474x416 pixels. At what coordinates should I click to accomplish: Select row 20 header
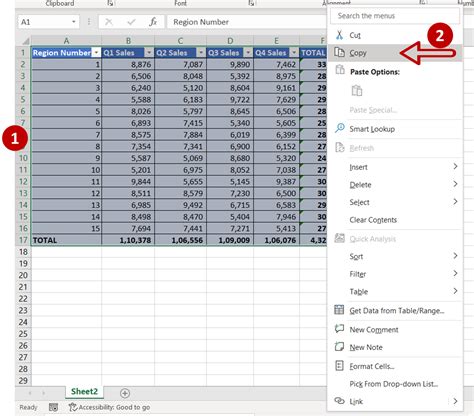pos(23,275)
